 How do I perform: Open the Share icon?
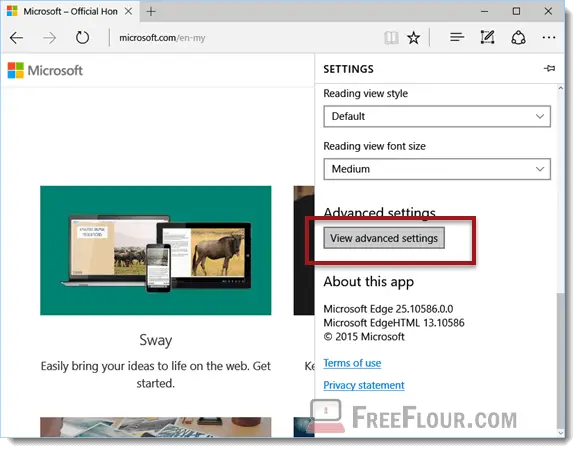[x=518, y=38]
